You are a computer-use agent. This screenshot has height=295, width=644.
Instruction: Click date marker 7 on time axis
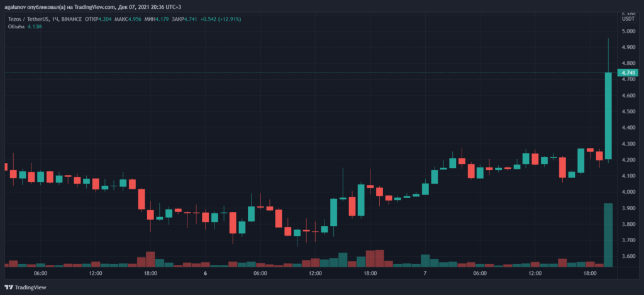[425, 274]
